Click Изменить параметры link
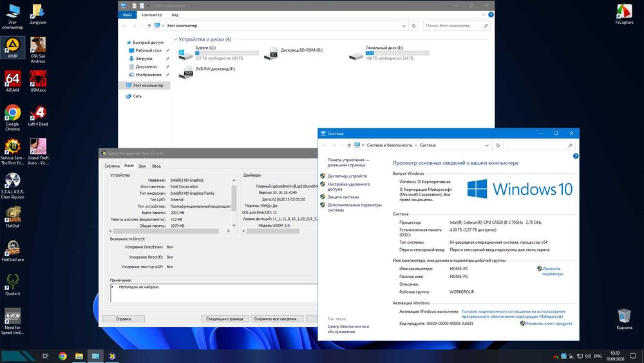Viewport: 644px width, 363px height. coord(553,271)
